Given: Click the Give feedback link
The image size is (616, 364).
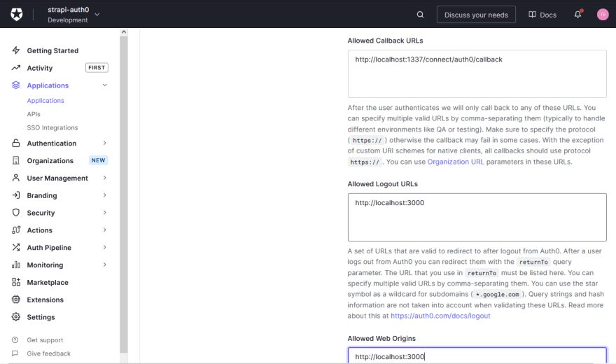Looking at the screenshot, I should pyautogui.click(x=49, y=353).
